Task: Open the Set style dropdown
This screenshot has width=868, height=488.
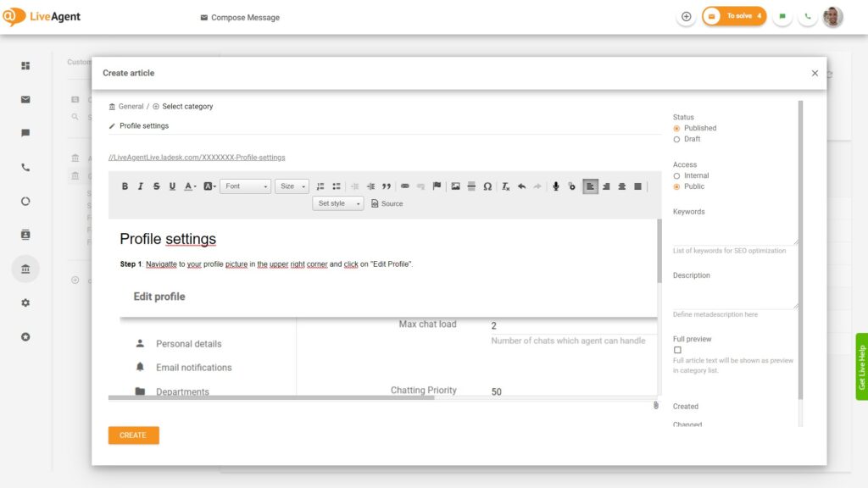Action: 337,203
